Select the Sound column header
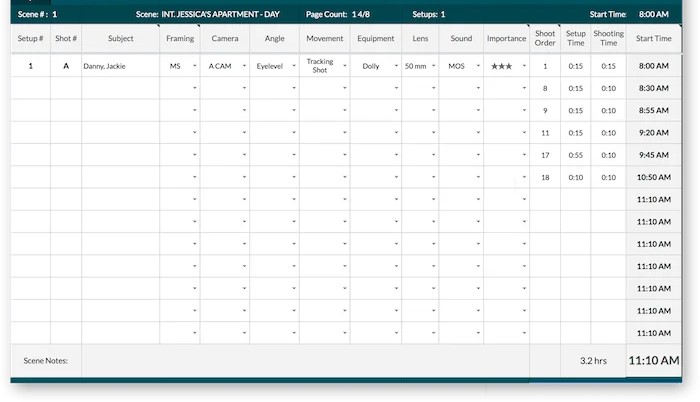The width and height of the screenshot is (700, 402). coord(461,38)
